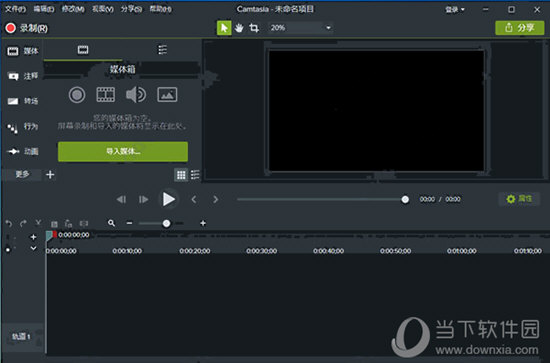
Task: Step forward one frame
Action: click(x=143, y=199)
